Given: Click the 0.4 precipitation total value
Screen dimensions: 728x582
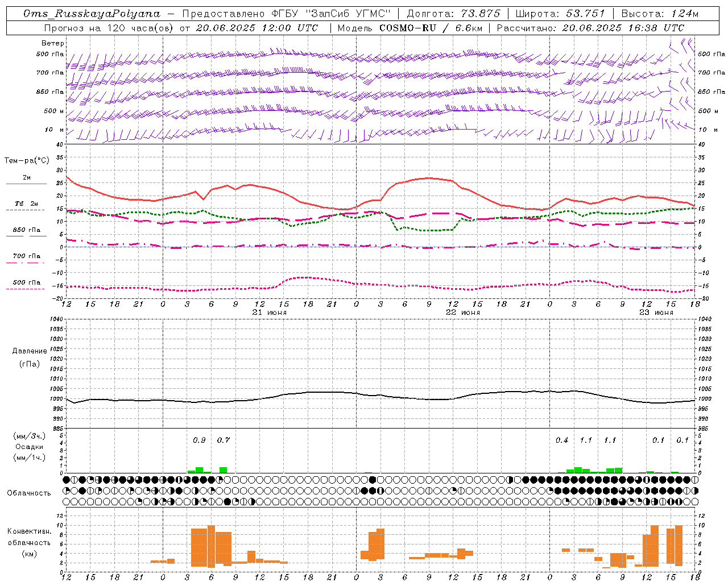Looking at the screenshot, I should (562, 440).
